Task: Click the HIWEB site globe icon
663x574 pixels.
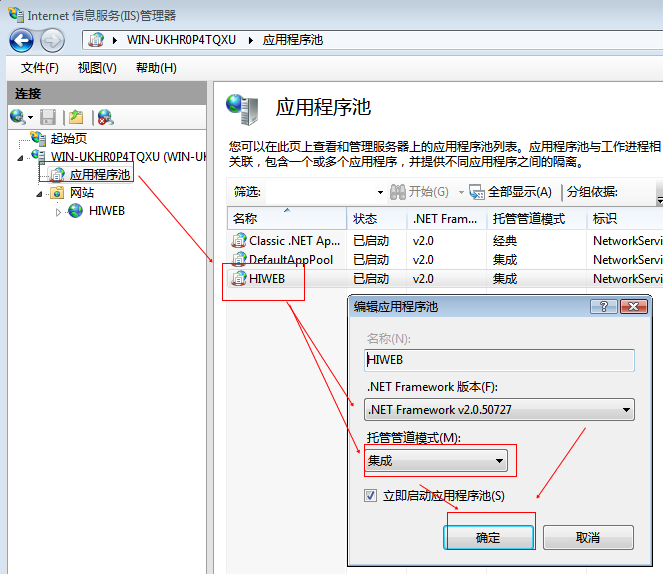Action: coord(76,210)
